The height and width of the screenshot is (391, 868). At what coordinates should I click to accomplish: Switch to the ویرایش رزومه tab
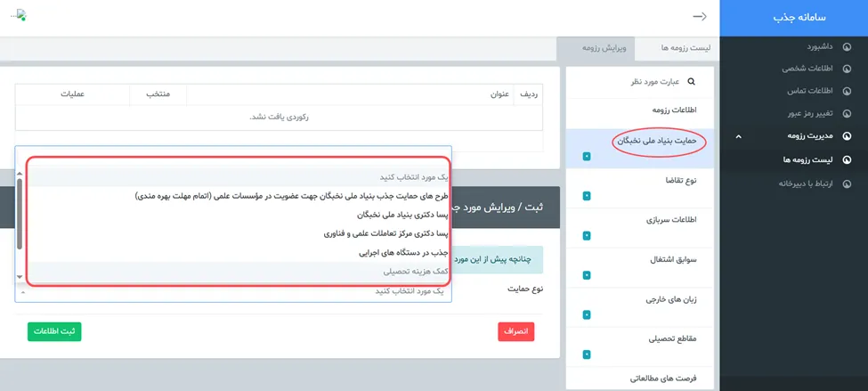[x=605, y=48]
